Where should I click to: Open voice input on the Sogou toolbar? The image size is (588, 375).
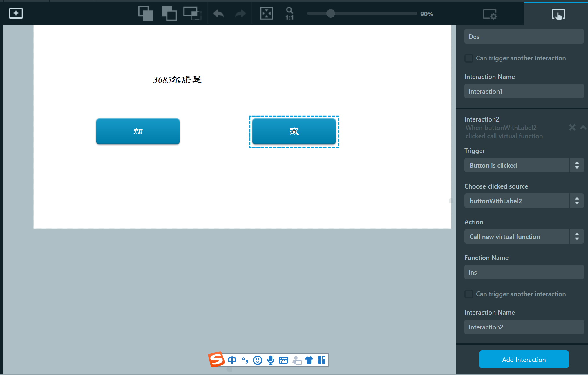(x=271, y=360)
